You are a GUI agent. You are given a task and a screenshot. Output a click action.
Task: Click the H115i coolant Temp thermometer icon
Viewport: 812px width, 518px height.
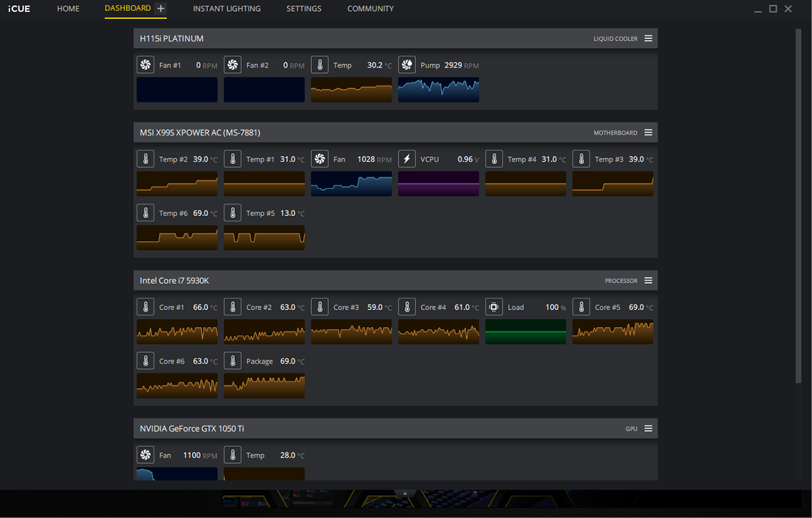pos(319,65)
